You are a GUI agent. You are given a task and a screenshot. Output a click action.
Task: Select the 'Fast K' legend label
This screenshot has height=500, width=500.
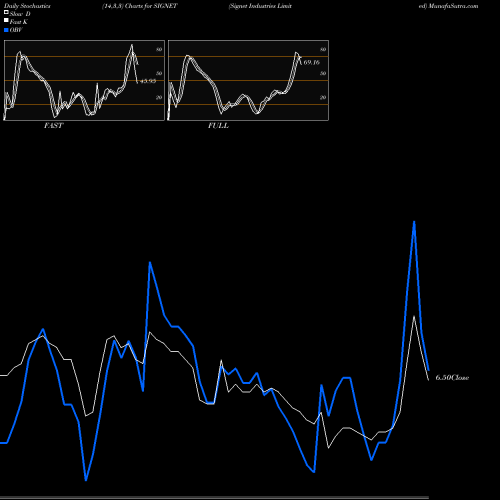coord(19,22)
